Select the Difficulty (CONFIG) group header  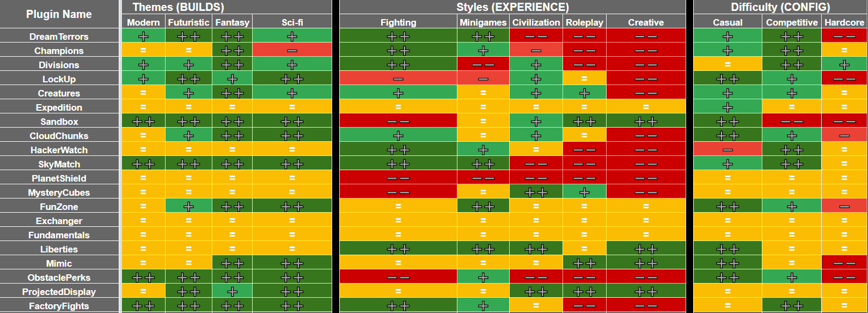[780, 7]
